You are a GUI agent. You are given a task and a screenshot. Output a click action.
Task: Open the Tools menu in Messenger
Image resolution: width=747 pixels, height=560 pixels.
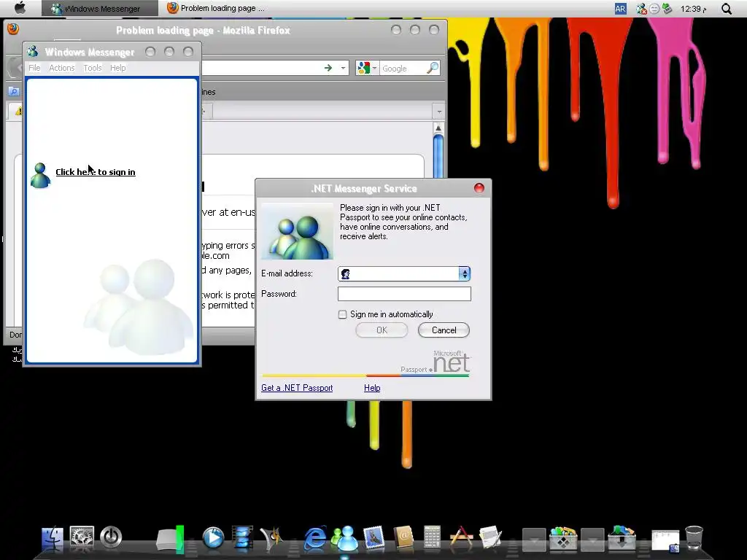pos(93,68)
